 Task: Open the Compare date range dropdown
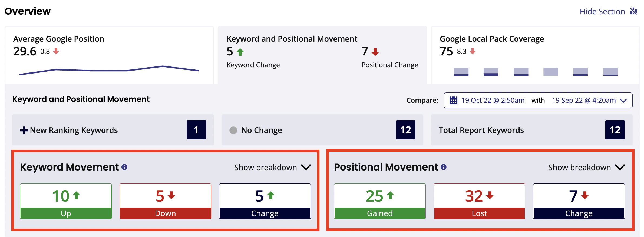(x=538, y=100)
